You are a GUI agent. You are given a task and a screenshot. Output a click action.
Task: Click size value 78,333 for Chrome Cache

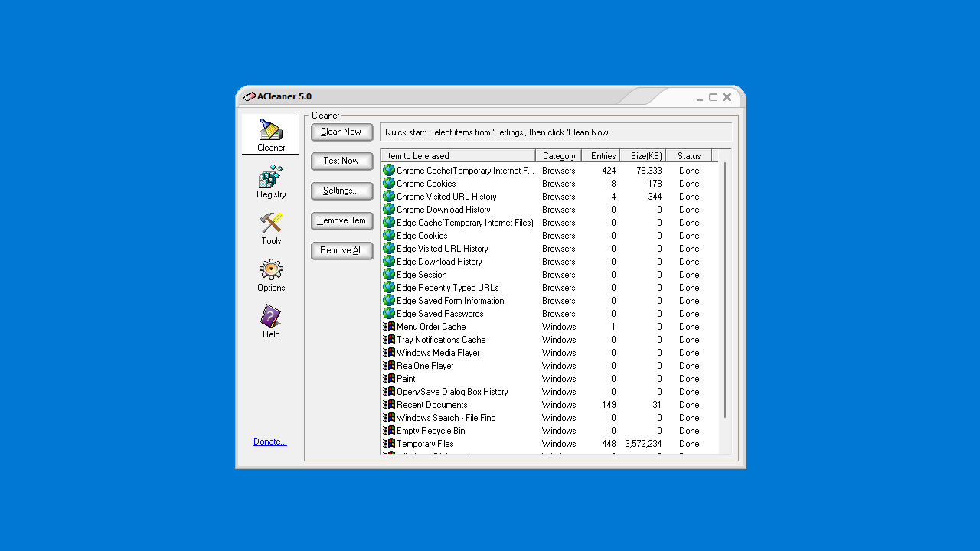649,171
